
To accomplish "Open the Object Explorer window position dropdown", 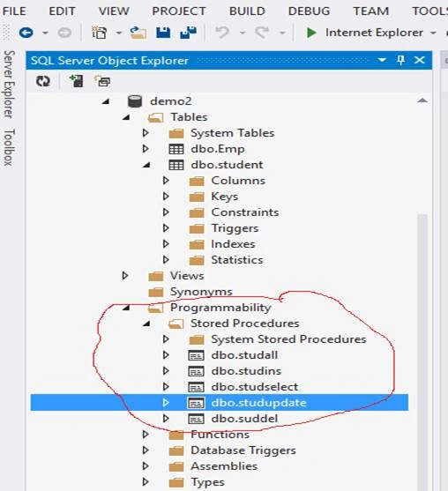I will click(382, 60).
